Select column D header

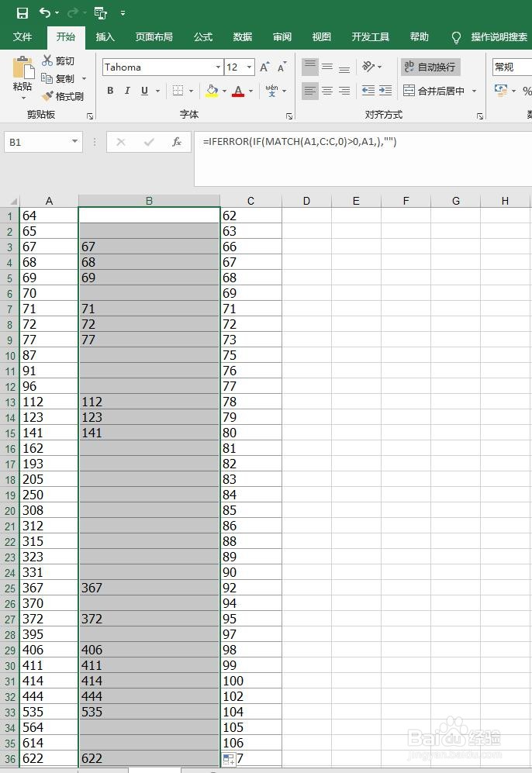(x=306, y=201)
